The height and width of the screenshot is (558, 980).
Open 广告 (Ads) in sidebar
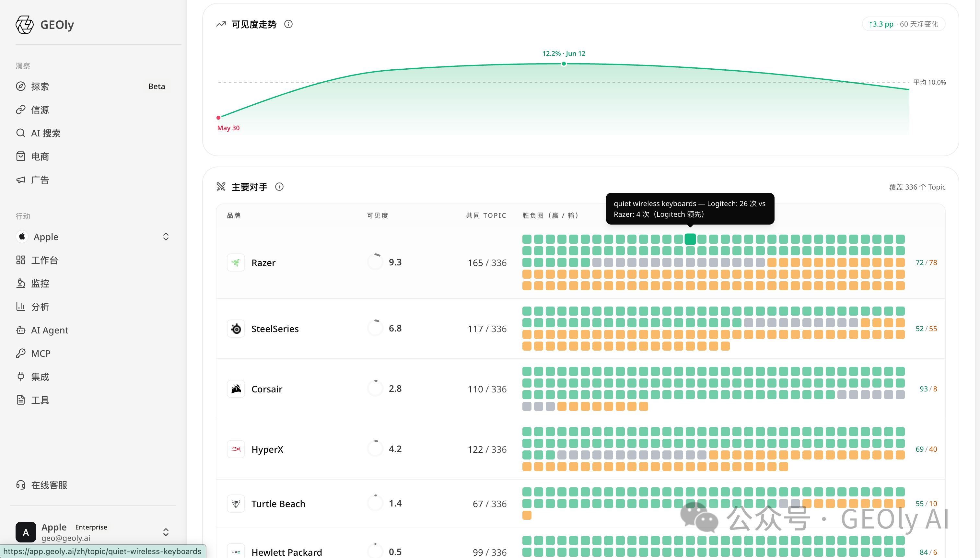click(40, 180)
